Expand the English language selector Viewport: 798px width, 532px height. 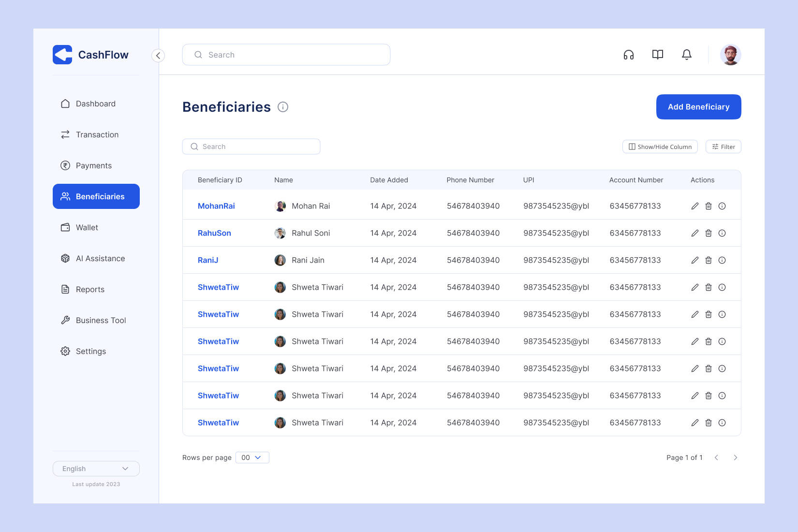tap(96, 468)
